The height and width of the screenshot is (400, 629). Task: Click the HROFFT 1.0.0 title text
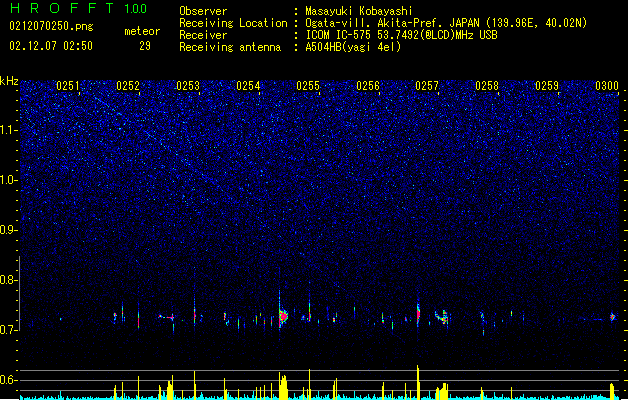pos(79,8)
